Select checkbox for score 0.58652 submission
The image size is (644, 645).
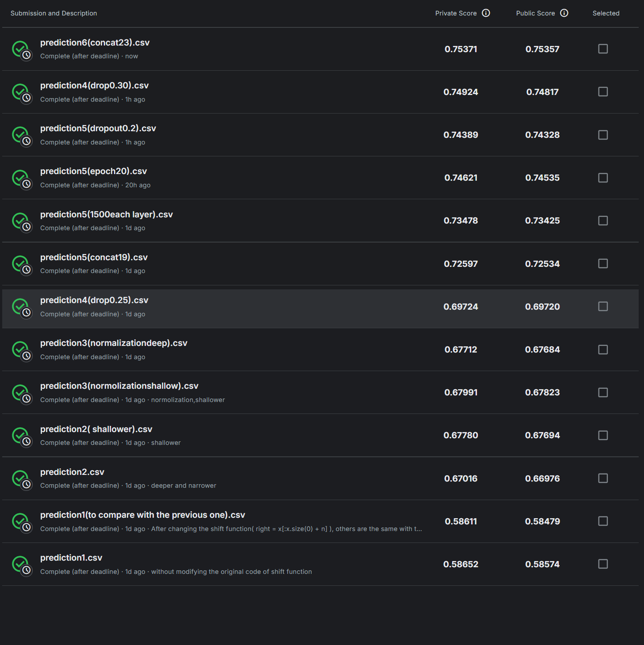point(603,564)
